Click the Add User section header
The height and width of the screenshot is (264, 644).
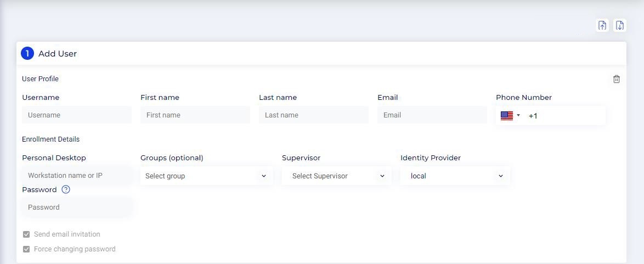(58, 54)
